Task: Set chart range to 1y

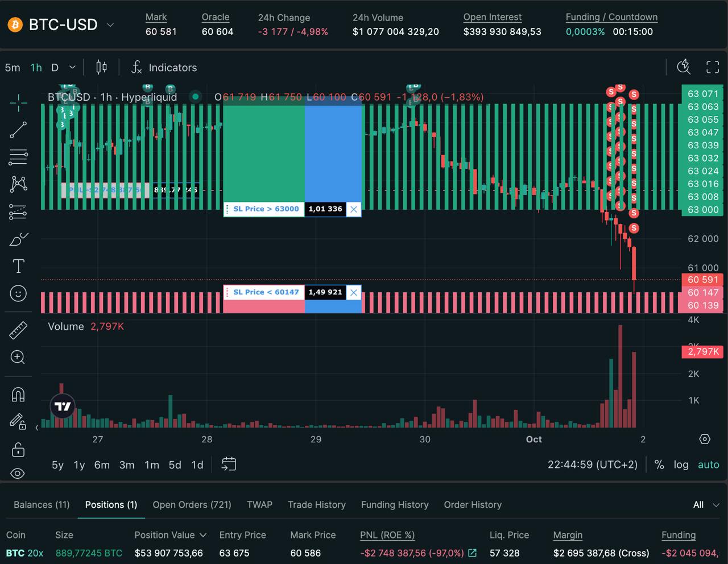Action: [x=79, y=465]
